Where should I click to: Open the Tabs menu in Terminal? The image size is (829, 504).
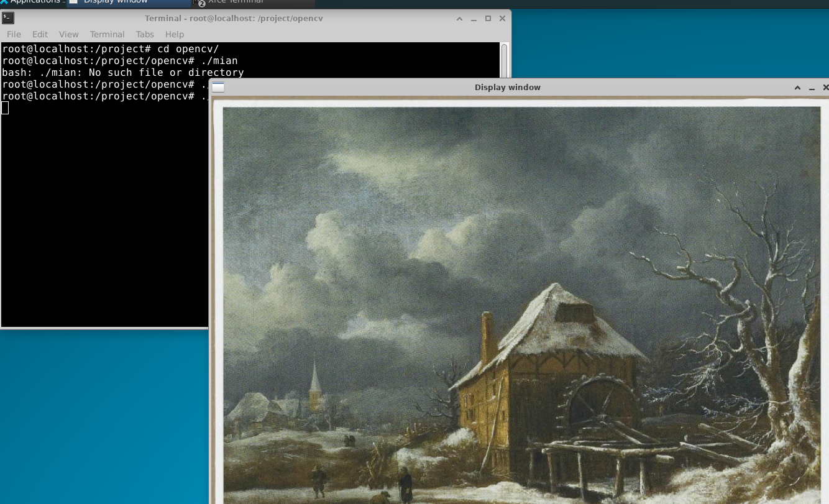145,34
